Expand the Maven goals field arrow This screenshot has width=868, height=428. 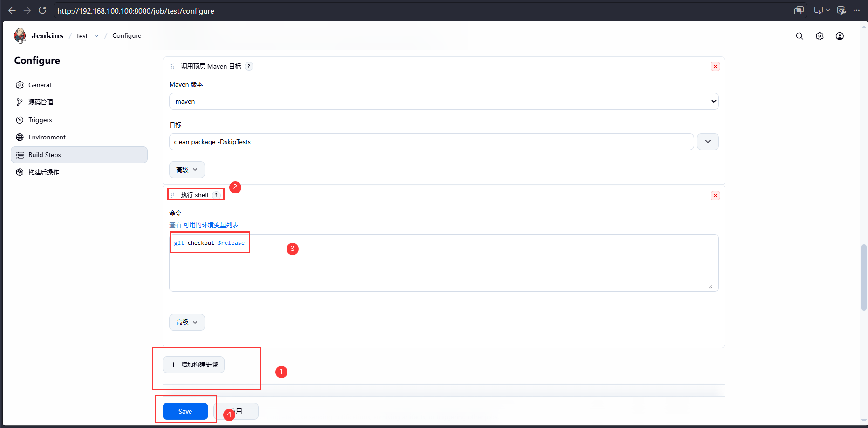coord(708,142)
